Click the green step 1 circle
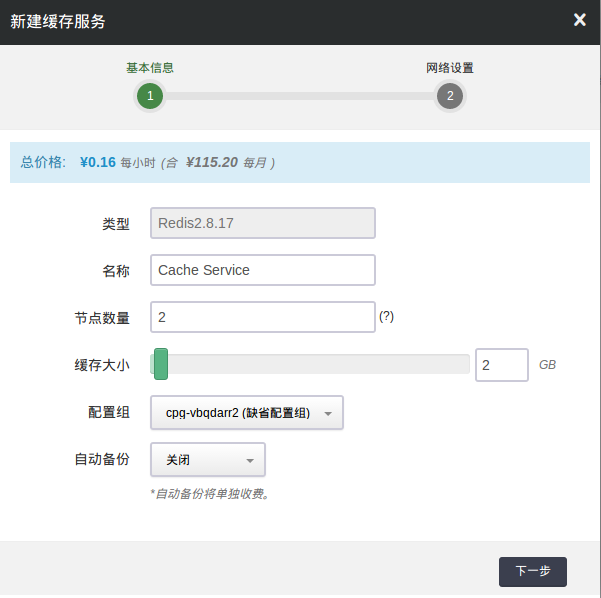The image size is (601, 598). point(150,96)
